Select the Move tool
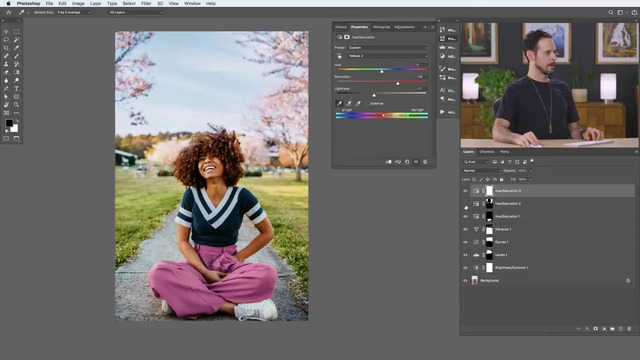Viewport: 640px width, 360px height. [6, 31]
